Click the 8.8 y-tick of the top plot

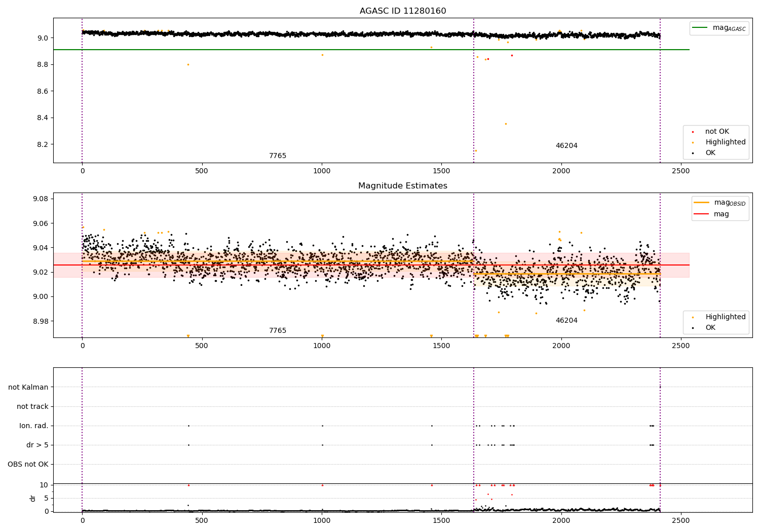point(43,65)
